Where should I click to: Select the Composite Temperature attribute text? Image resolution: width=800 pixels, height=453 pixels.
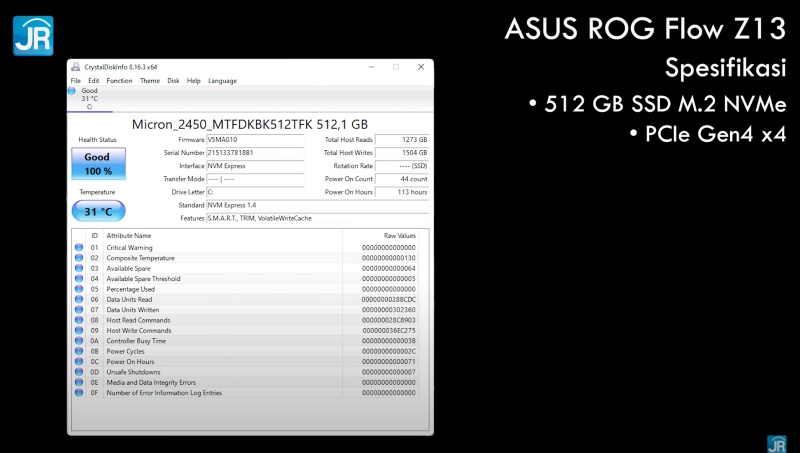tap(140, 258)
